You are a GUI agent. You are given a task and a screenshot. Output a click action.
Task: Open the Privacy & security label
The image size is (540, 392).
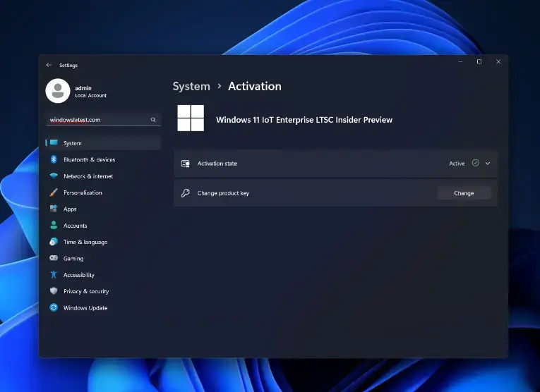(86, 291)
